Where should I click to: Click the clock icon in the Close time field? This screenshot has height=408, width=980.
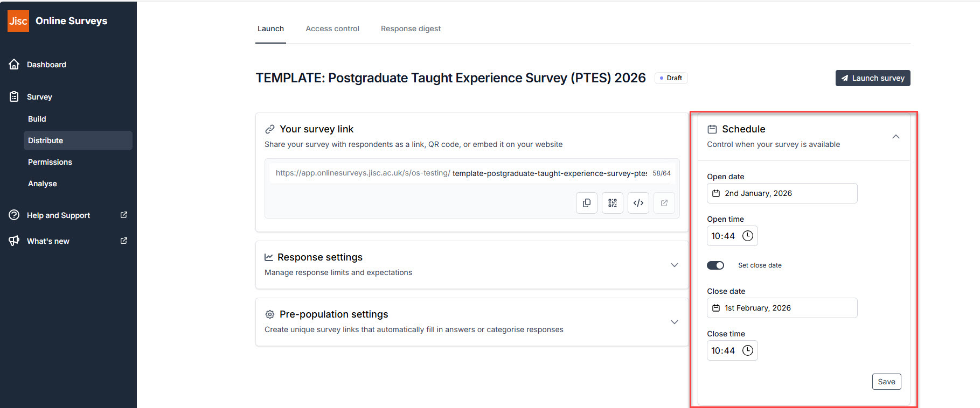click(x=748, y=350)
